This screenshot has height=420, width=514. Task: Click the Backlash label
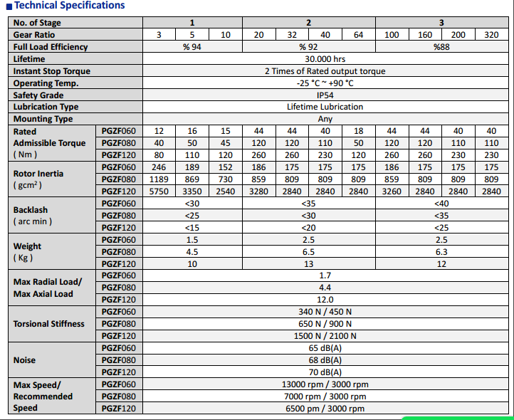coord(33,216)
